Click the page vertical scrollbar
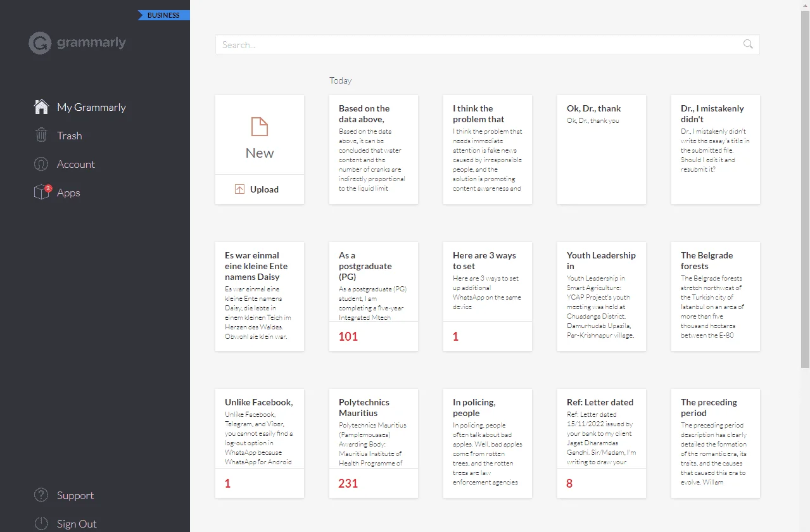The image size is (810, 532). (805, 190)
